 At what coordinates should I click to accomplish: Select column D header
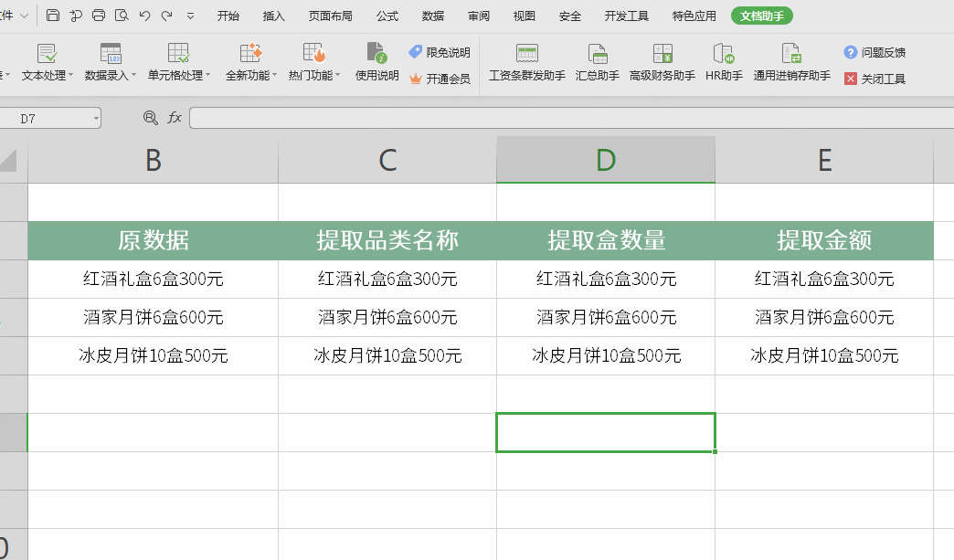pos(606,161)
